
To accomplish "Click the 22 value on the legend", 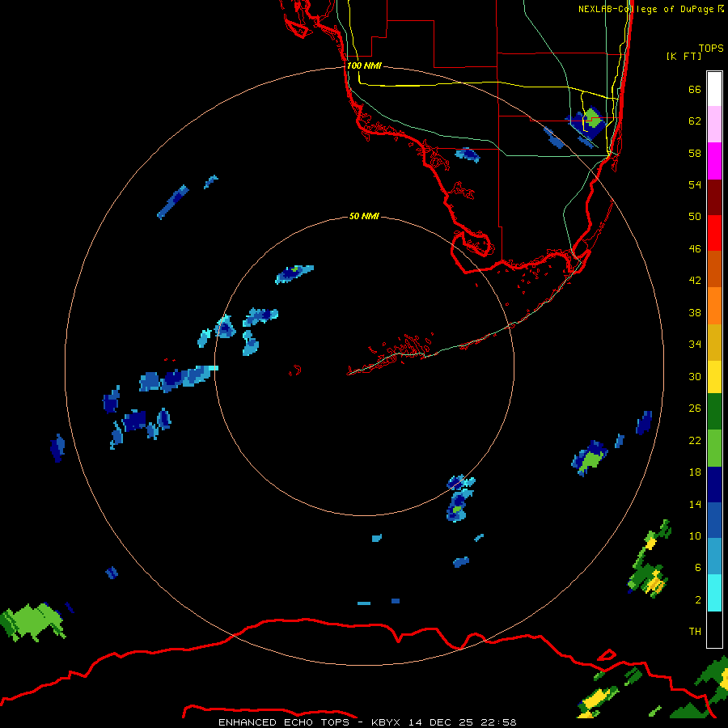I will pos(695,441).
